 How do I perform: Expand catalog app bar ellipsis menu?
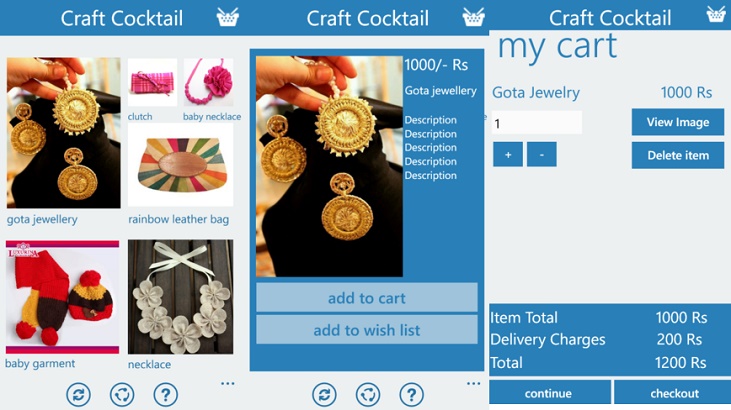click(228, 383)
